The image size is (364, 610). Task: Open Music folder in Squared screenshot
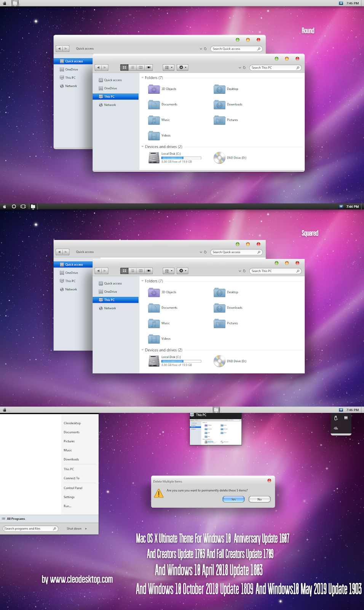click(159, 323)
